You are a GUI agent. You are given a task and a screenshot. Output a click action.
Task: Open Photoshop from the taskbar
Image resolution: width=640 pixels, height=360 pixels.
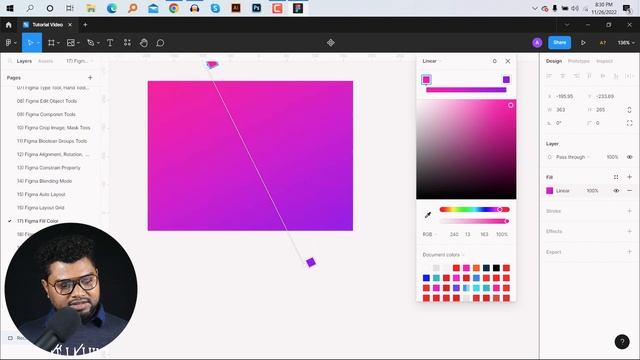pos(256,8)
